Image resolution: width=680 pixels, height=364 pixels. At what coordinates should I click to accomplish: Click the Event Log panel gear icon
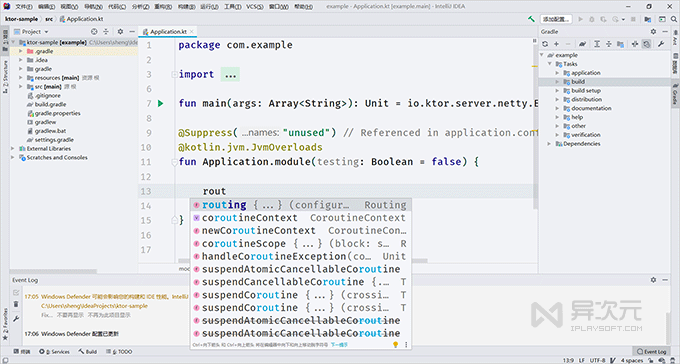click(654, 280)
